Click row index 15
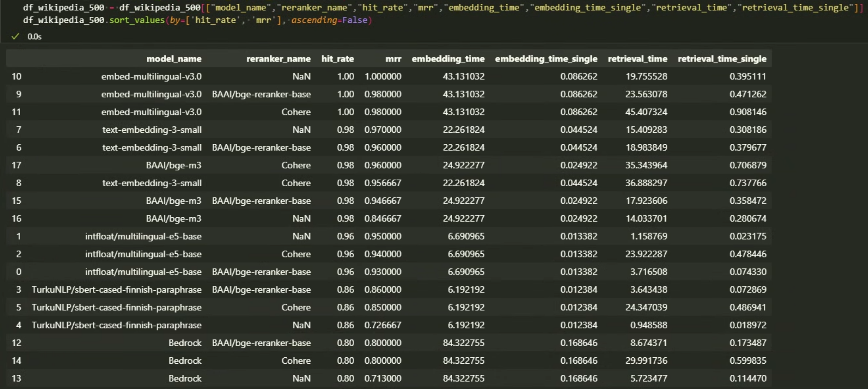This screenshot has width=868, height=389. (16, 201)
